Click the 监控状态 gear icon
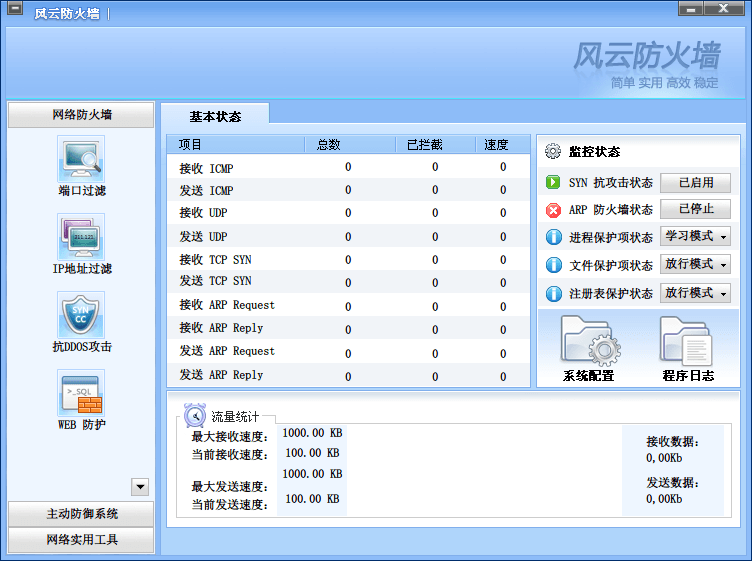This screenshot has width=752, height=561. click(x=553, y=152)
